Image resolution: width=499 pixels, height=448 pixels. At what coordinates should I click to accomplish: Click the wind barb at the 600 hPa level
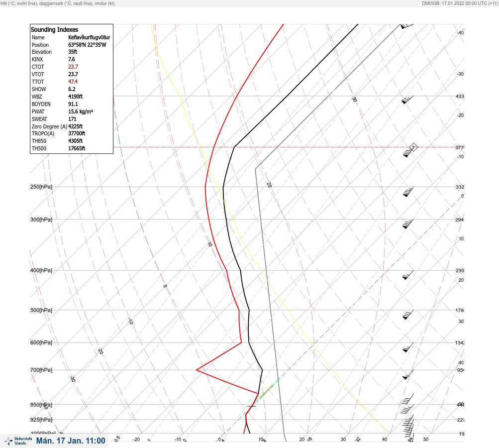tap(408, 347)
